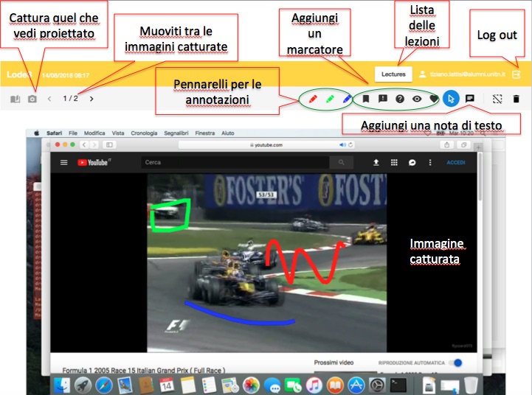Click Safari's back navigation arrow
The height and width of the screenshot is (395, 532).
pos(84,144)
